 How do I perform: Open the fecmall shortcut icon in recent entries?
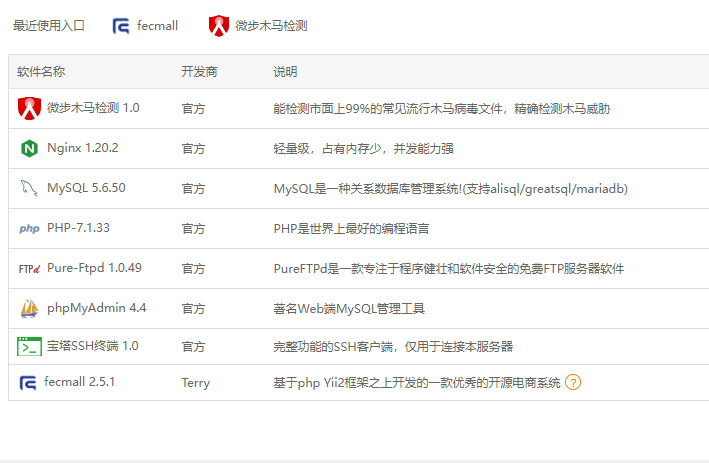121,26
